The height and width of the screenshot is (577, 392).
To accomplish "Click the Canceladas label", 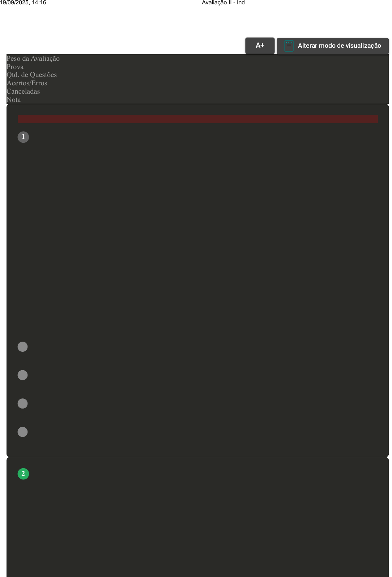I will click(x=23, y=91).
